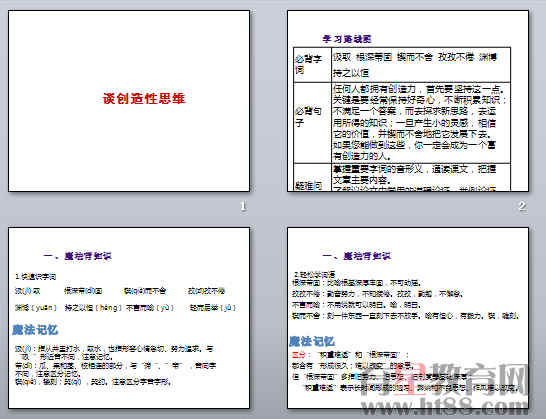Click slide number 1 label below the first slide
This screenshot has width=546, height=419.
243,206
